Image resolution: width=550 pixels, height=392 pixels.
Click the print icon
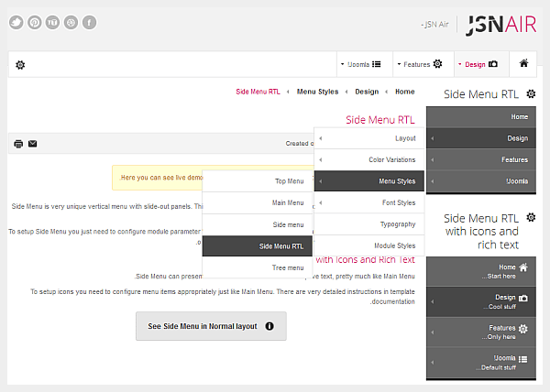(18, 144)
